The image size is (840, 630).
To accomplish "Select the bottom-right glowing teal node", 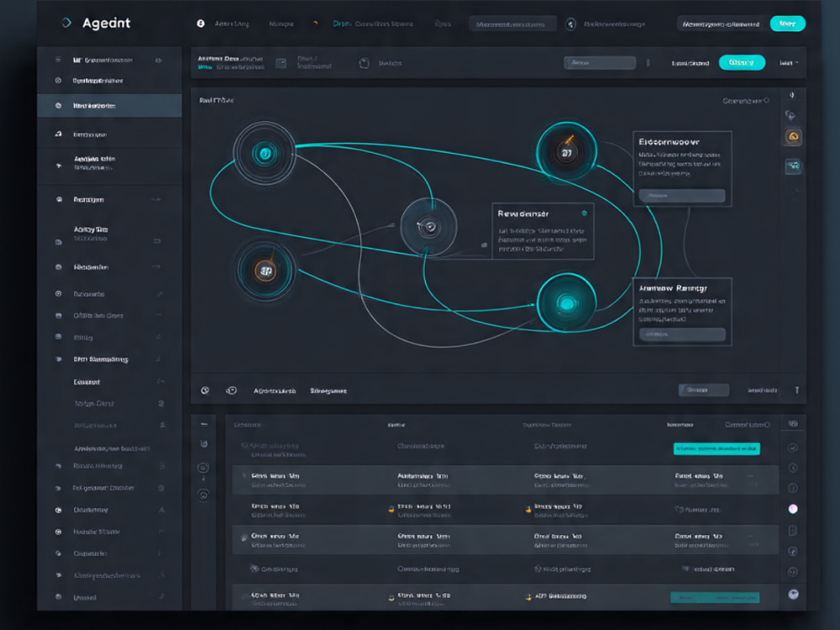I will 567,304.
